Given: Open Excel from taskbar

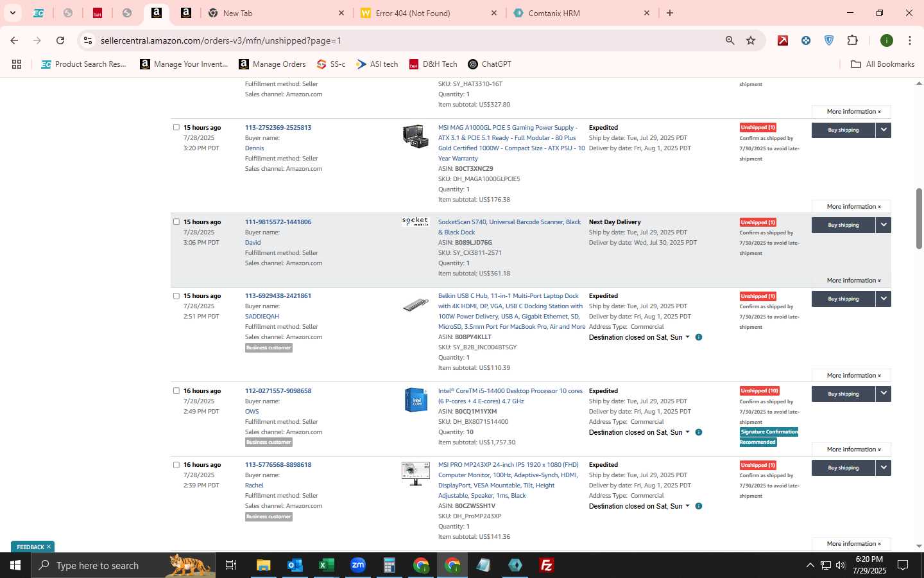Looking at the screenshot, I should pyautogui.click(x=326, y=565).
